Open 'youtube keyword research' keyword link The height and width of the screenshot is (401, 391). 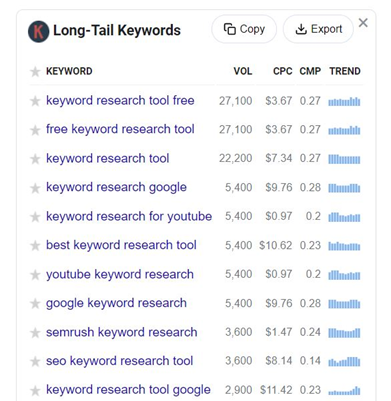pyautogui.click(x=120, y=274)
